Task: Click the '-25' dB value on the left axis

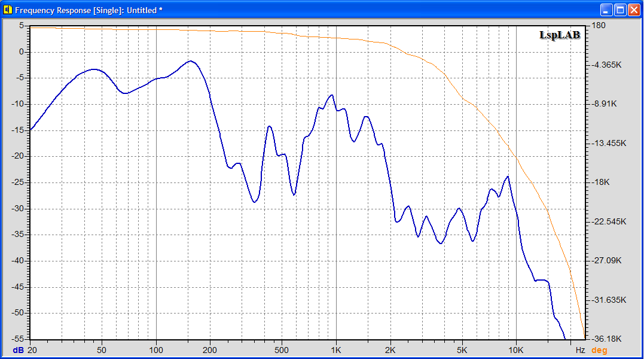Action: (x=18, y=182)
